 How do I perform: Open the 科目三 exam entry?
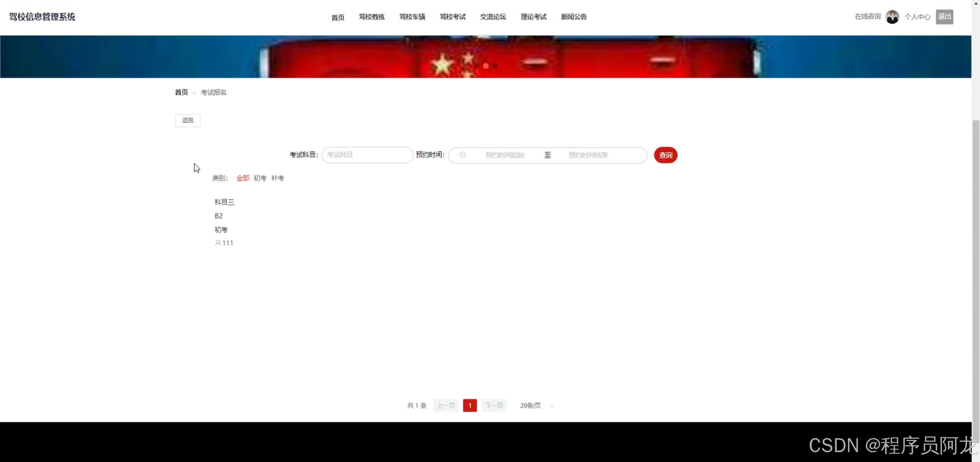click(224, 202)
